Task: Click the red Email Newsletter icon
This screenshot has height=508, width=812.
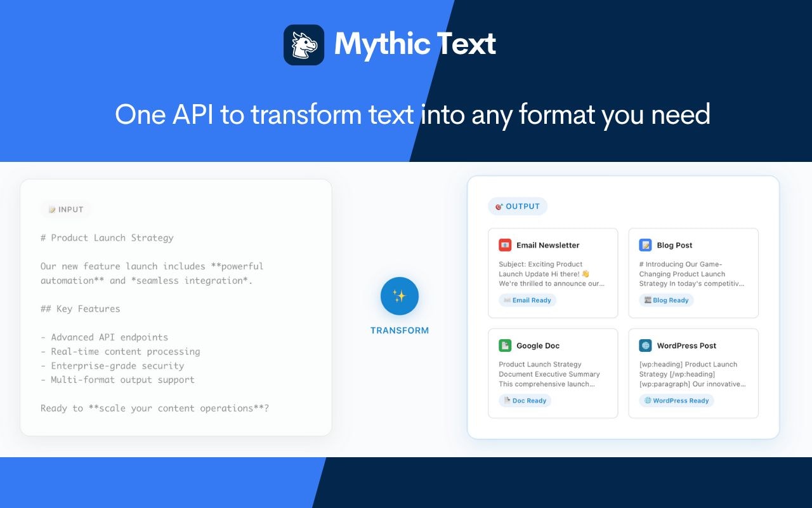Action: [x=505, y=245]
